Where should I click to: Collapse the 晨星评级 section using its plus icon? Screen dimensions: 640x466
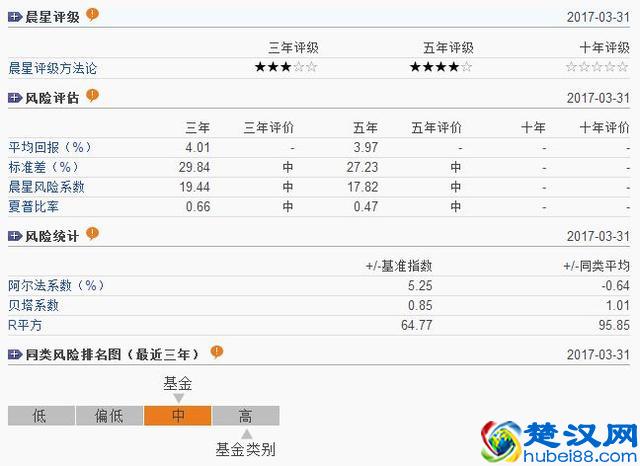(x=15, y=17)
